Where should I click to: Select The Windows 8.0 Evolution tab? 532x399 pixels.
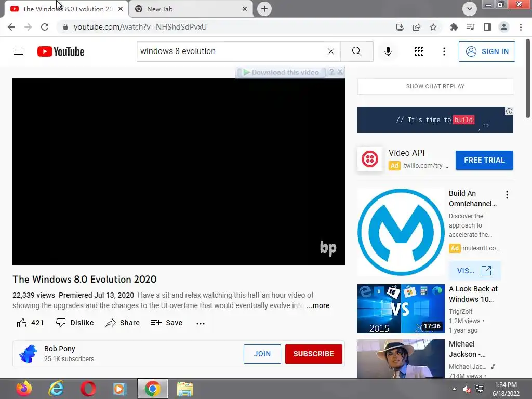click(x=66, y=9)
